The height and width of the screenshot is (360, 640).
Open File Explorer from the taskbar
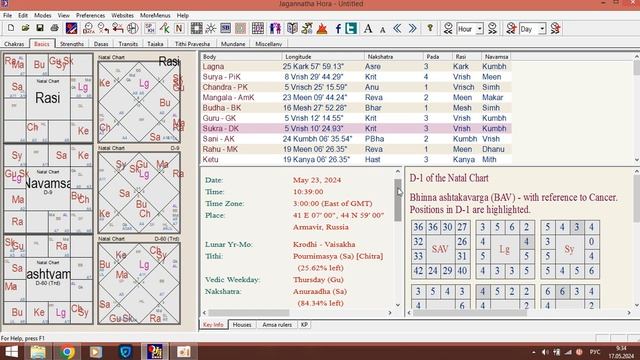pos(38,352)
